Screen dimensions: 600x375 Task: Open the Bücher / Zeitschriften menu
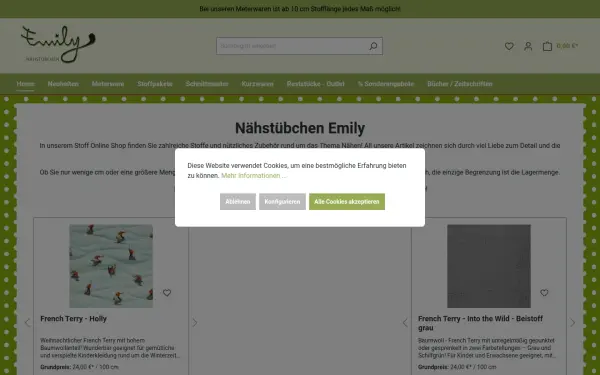460,84
